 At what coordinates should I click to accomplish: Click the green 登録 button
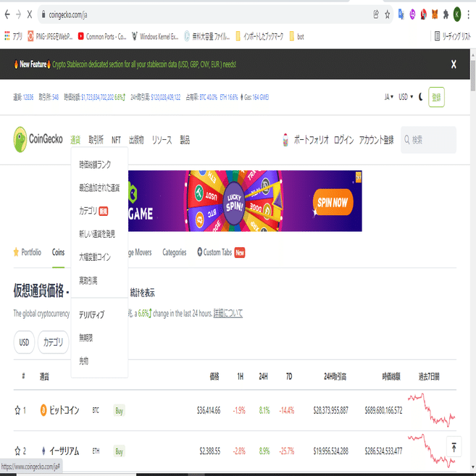[437, 97]
